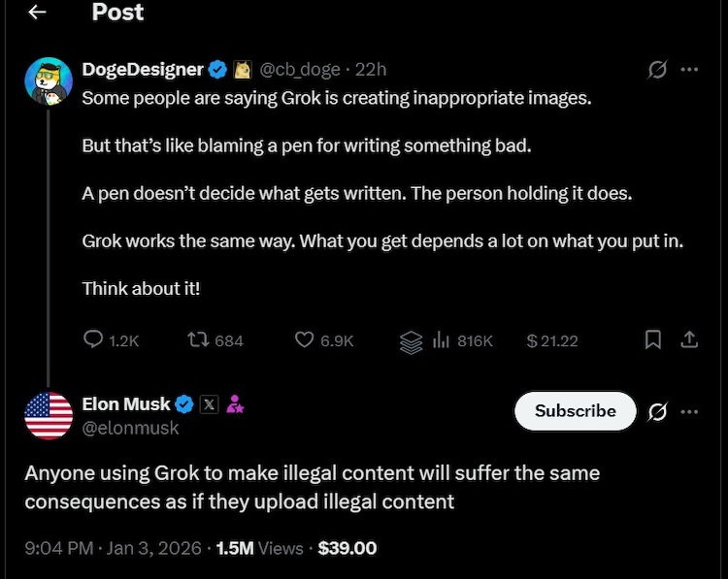Screen dimensions: 728x579
Task: Click the back arrow icon
Action: [x=36, y=13]
